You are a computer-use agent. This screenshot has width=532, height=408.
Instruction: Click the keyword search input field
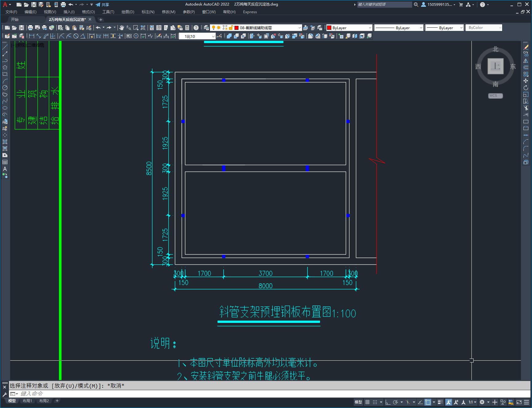[384, 5]
